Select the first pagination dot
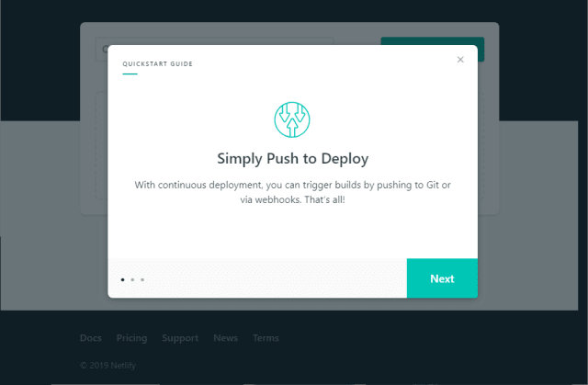Screen dimensions: 588x385 click(122, 279)
